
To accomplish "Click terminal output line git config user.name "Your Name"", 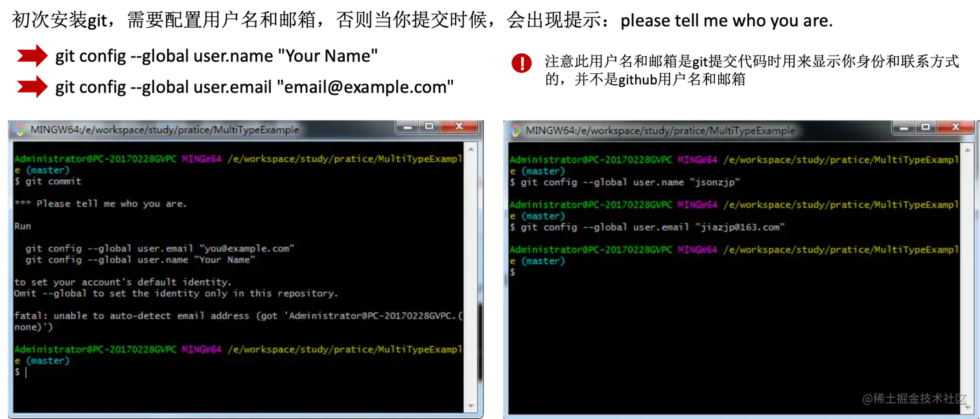I will click(140, 260).
